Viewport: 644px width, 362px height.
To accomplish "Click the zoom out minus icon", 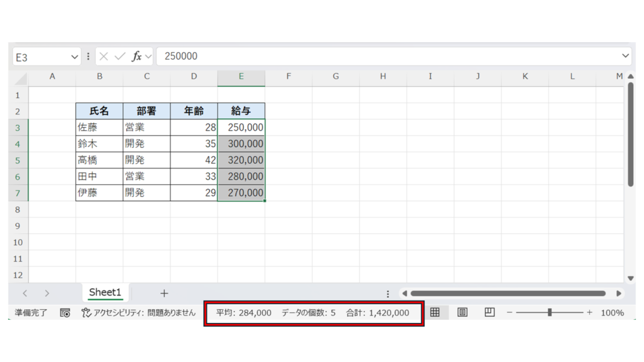I will [509, 313].
